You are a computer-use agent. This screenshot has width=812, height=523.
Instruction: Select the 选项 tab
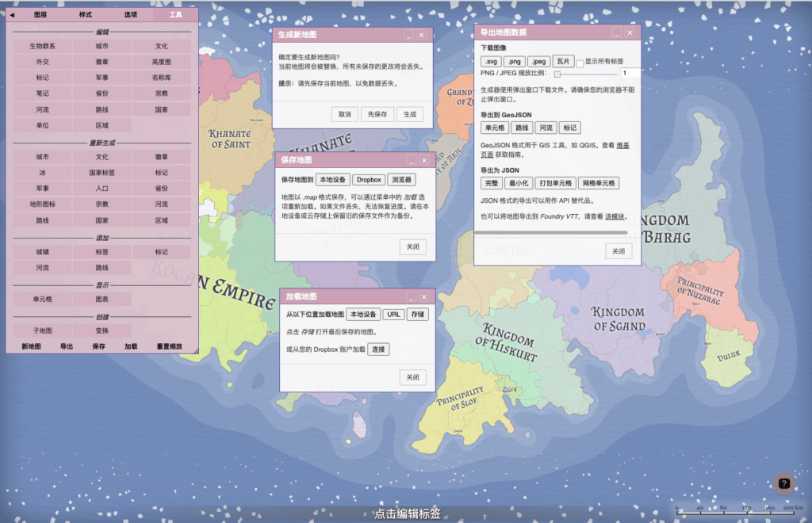(x=130, y=14)
